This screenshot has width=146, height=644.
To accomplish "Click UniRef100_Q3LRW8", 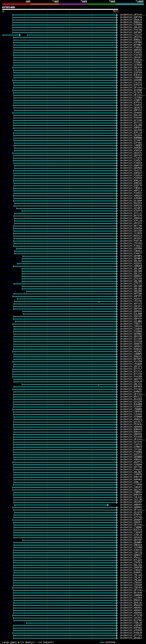I will click(x=131, y=314).
